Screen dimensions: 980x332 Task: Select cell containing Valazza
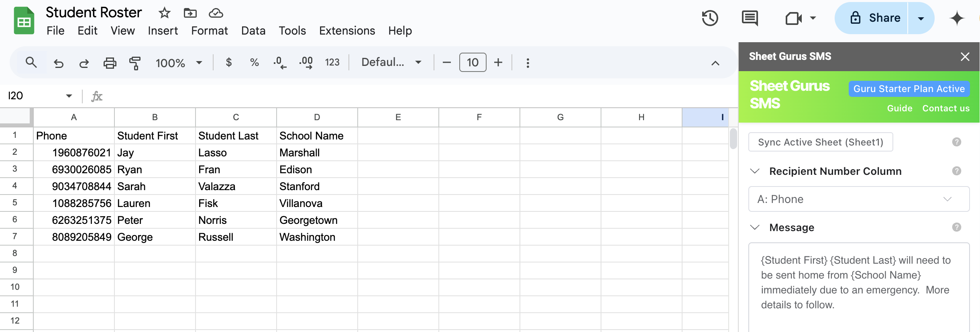pyautogui.click(x=236, y=186)
